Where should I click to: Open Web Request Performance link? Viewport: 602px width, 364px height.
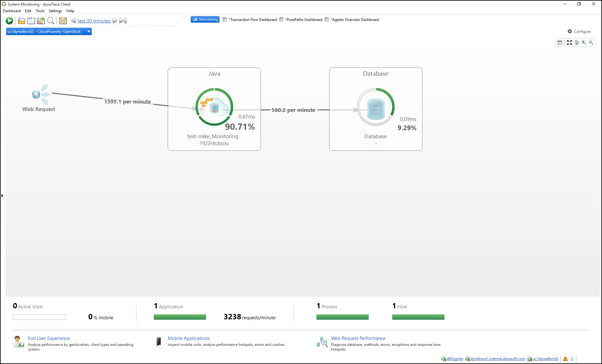358,338
